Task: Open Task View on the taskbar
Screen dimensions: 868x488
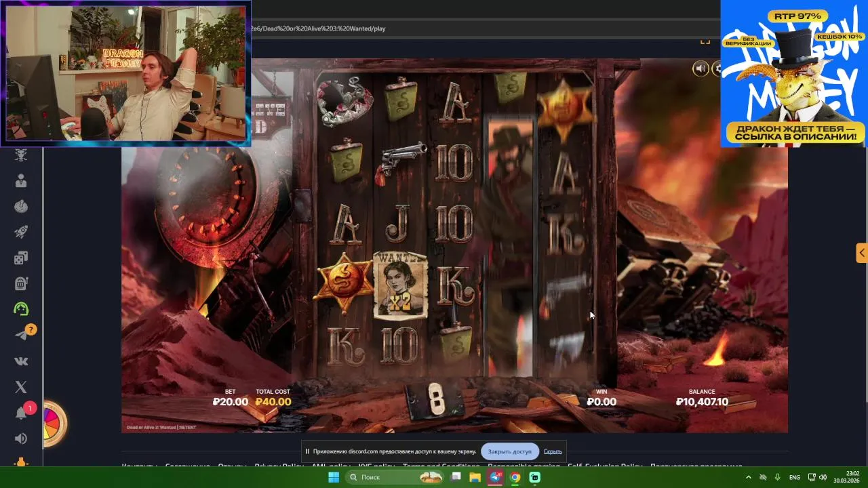Action: click(x=456, y=477)
